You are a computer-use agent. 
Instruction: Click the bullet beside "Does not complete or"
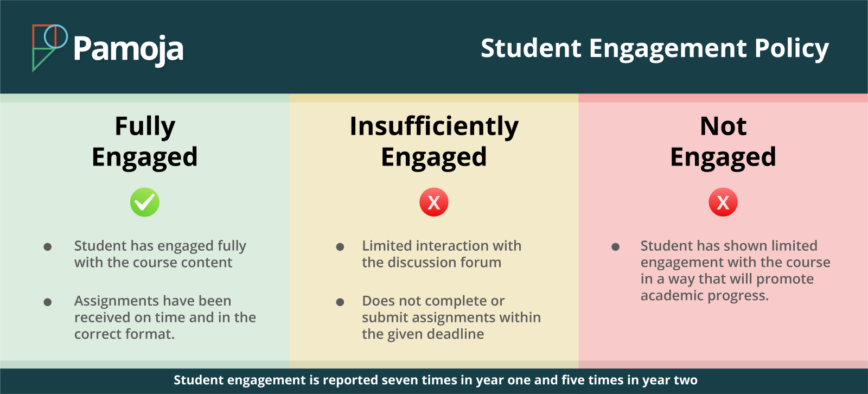[x=340, y=302]
